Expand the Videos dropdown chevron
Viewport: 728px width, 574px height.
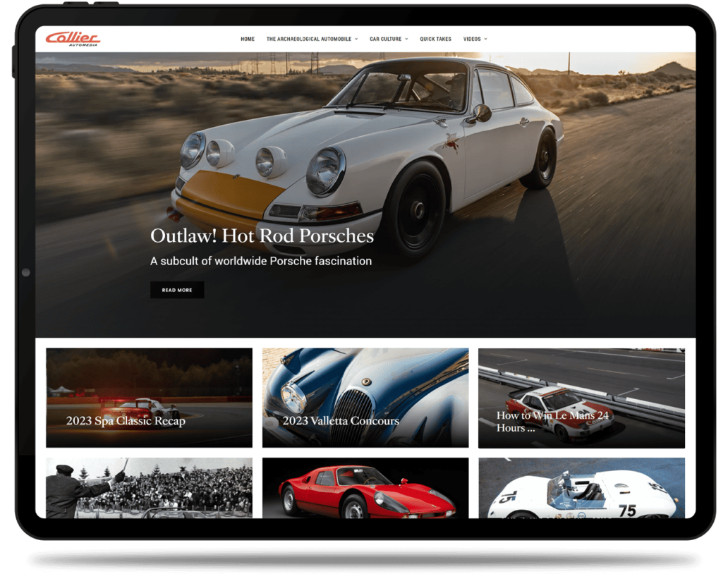click(x=485, y=39)
